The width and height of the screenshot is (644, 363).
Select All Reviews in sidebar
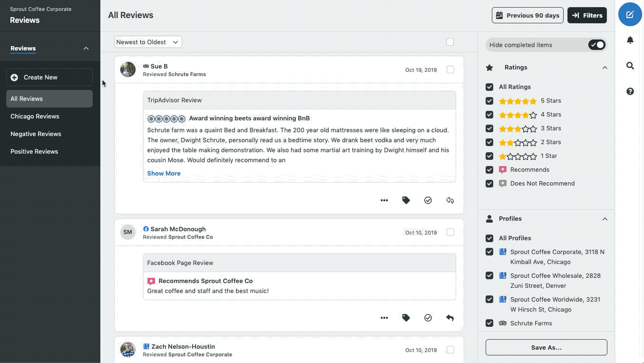[x=49, y=98]
